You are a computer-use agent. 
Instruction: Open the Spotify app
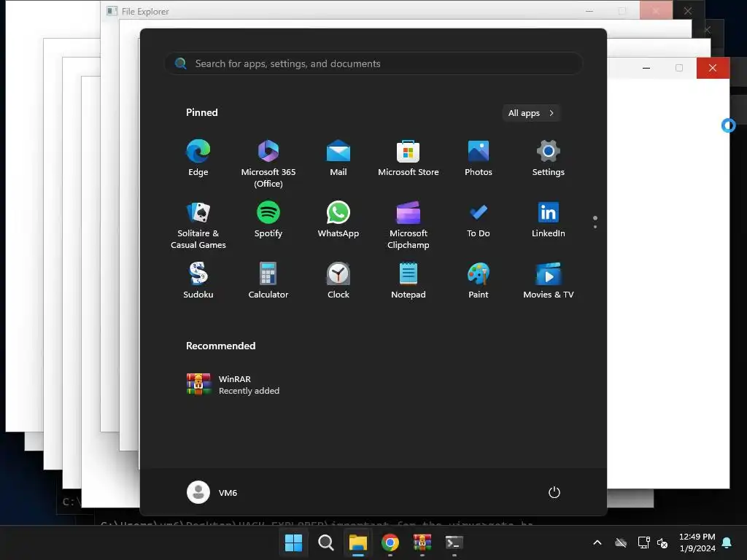(x=268, y=219)
